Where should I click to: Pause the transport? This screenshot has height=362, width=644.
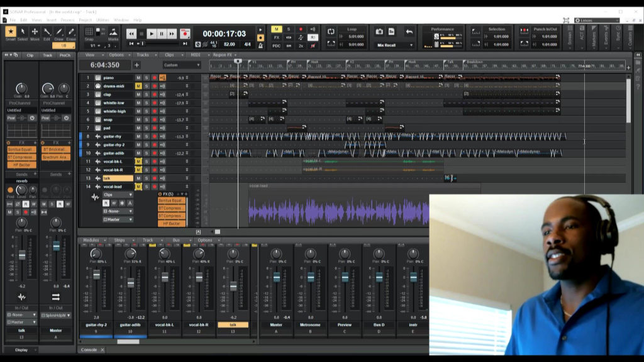coord(162,34)
